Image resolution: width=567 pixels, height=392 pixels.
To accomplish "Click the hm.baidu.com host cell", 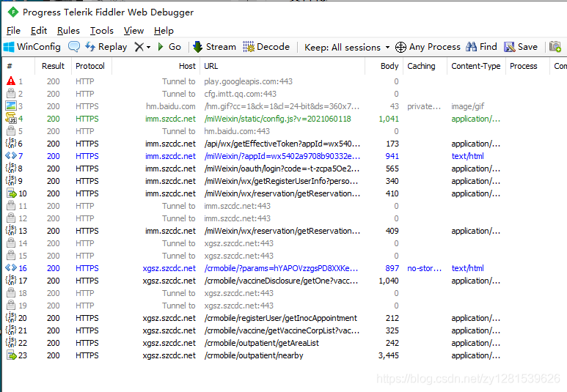I will 171,106.
